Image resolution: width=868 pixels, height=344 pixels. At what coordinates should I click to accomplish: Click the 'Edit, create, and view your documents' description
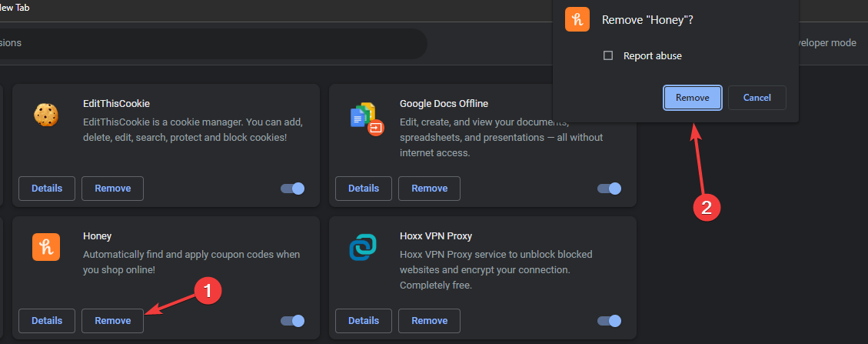tap(501, 137)
